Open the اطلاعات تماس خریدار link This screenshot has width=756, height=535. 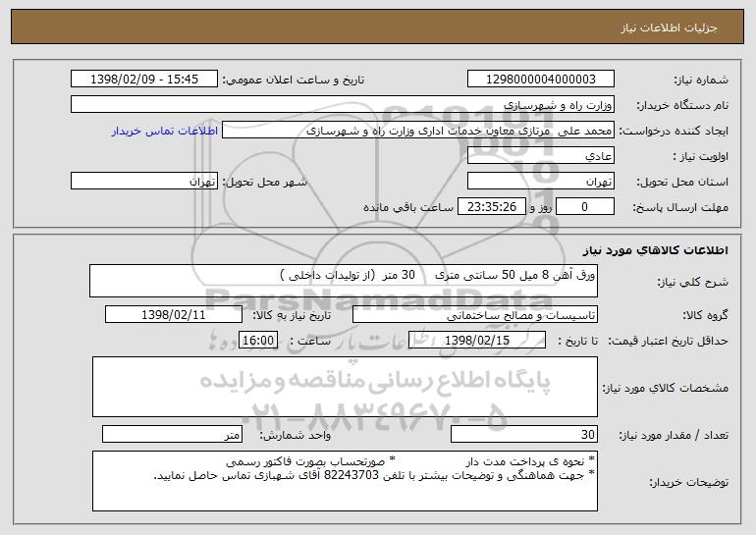point(165,132)
